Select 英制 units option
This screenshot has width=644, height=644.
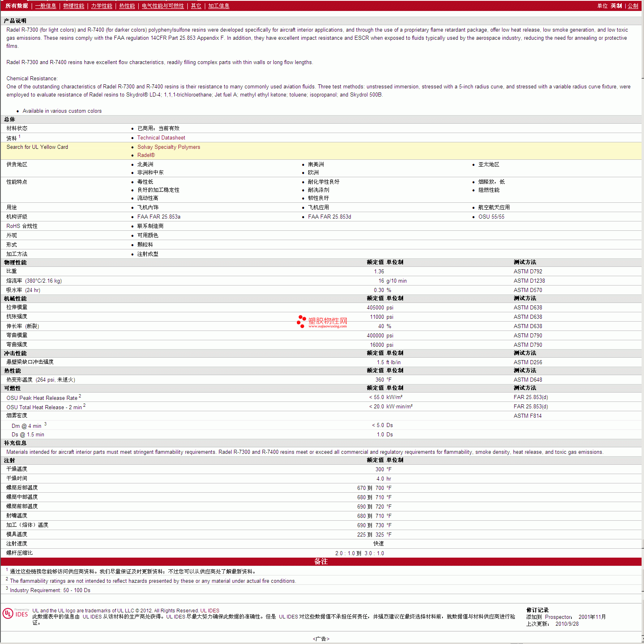[616, 6]
